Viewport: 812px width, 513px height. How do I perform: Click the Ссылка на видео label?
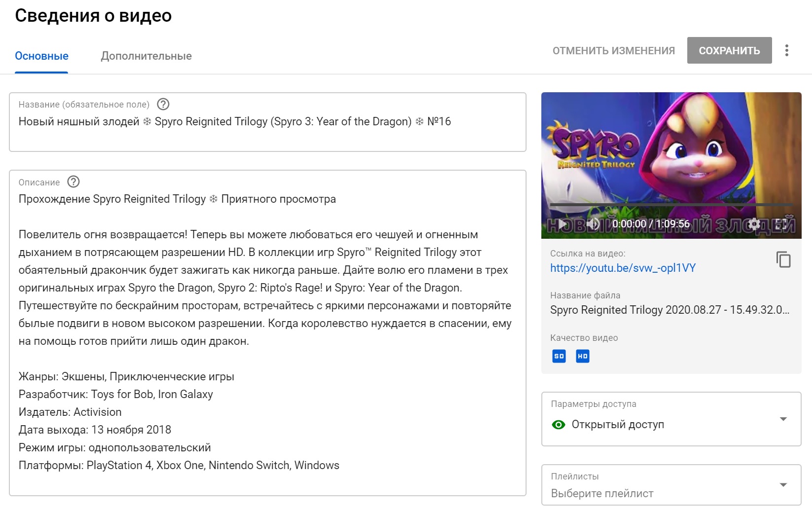click(588, 254)
